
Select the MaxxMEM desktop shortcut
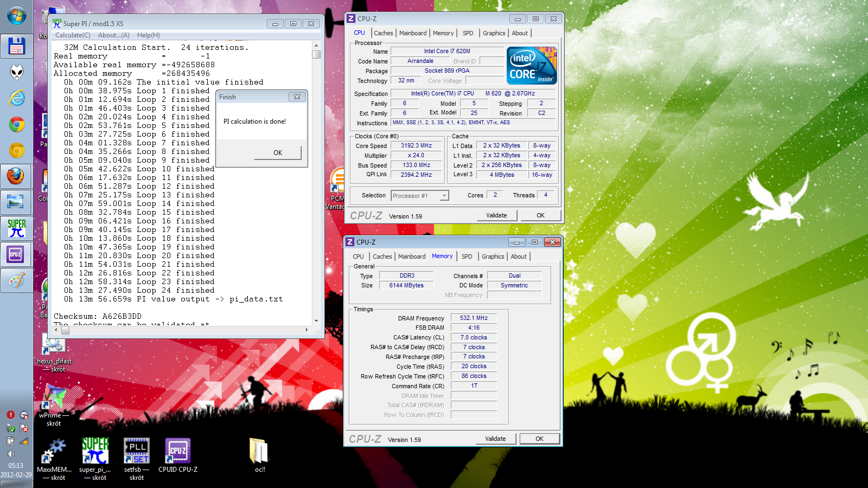[x=54, y=459]
